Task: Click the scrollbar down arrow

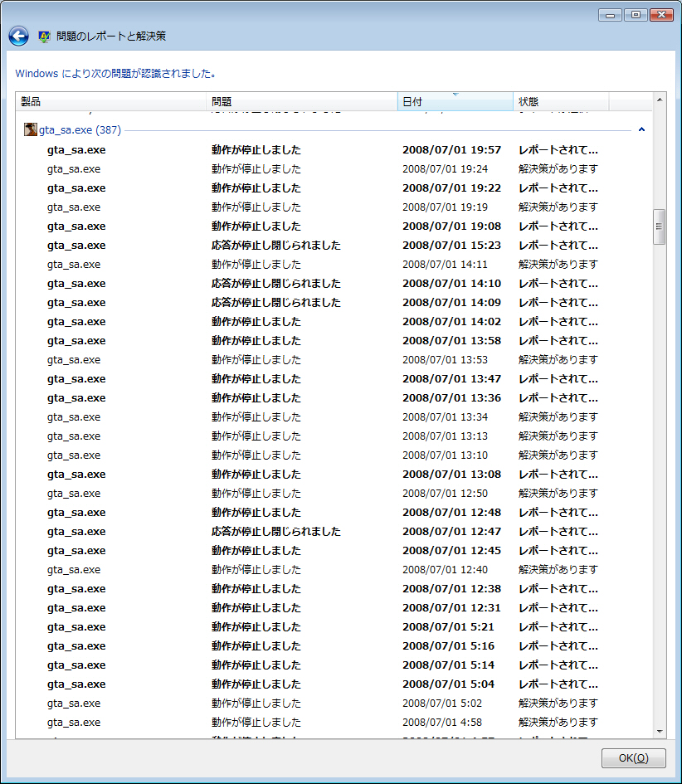Action: (x=660, y=731)
